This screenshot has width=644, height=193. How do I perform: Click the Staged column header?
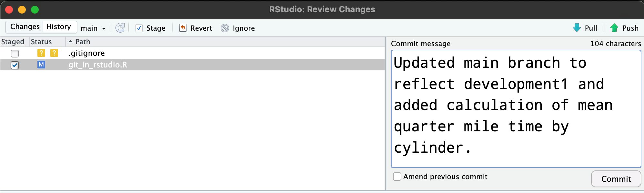click(x=13, y=42)
